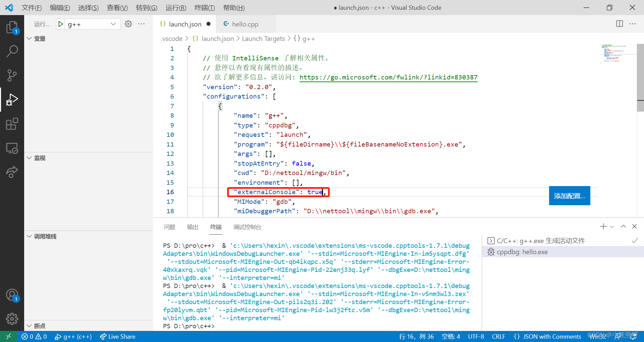Open launch.json via debug gear icon
This screenshot has height=342, width=644.
pos(128,24)
